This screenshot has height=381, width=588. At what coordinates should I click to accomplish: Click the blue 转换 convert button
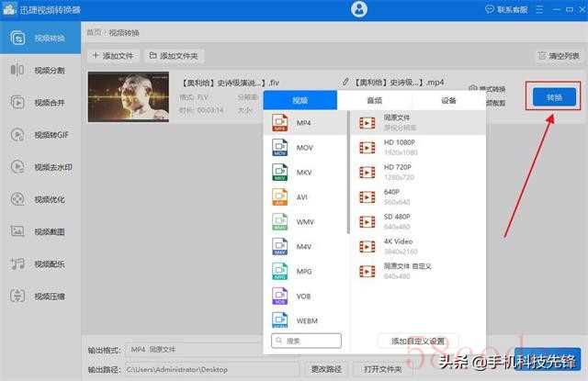click(554, 96)
